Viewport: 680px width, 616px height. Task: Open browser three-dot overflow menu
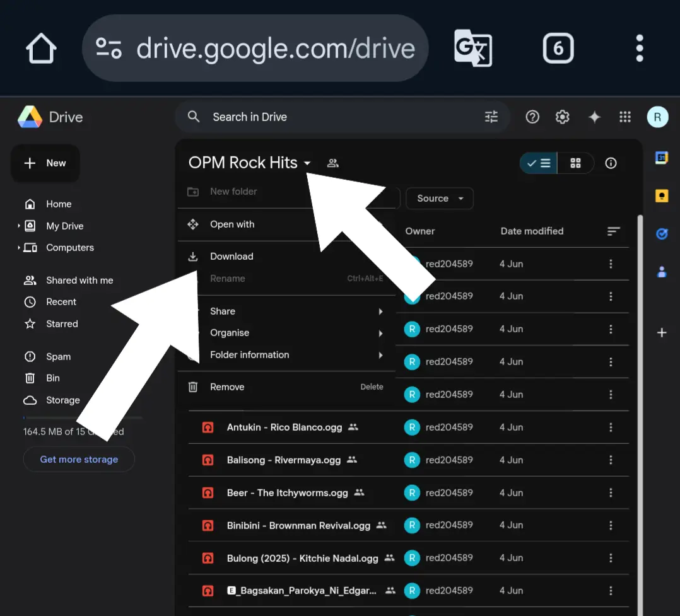click(x=639, y=48)
